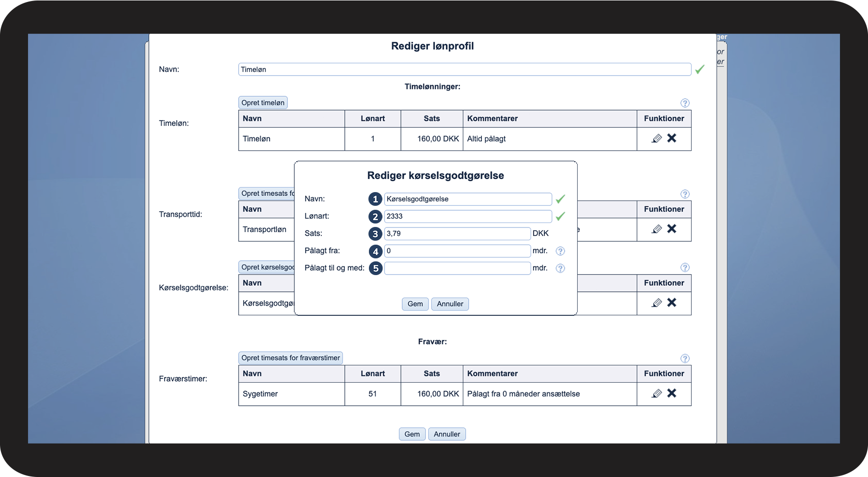The height and width of the screenshot is (477, 868).
Task: Delete the Kørselsgodtgørelse row
Action: click(672, 303)
